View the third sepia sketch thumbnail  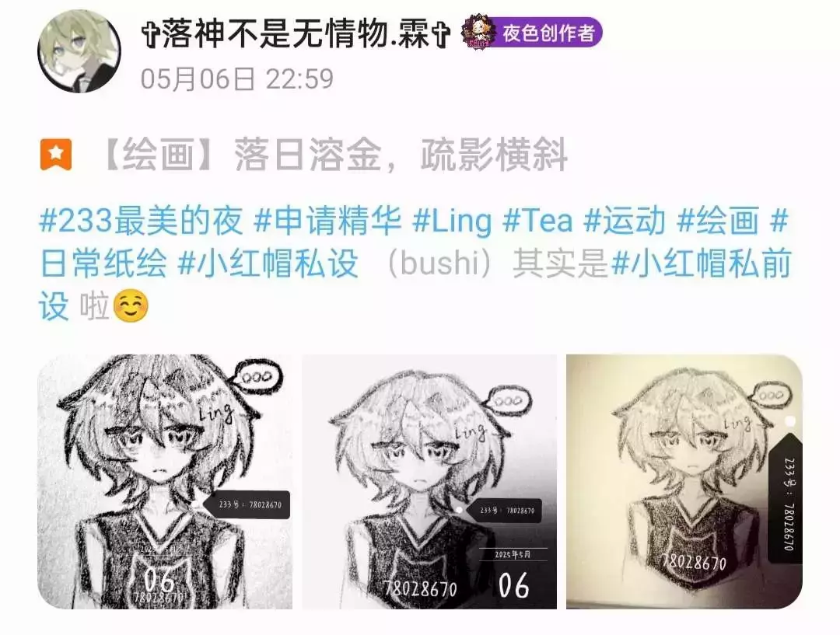pyautogui.click(x=684, y=481)
